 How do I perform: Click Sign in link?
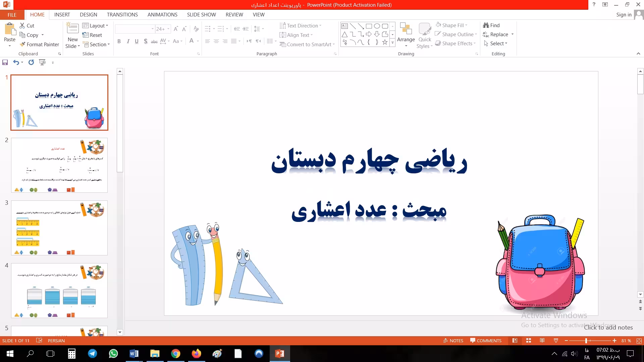(x=624, y=15)
